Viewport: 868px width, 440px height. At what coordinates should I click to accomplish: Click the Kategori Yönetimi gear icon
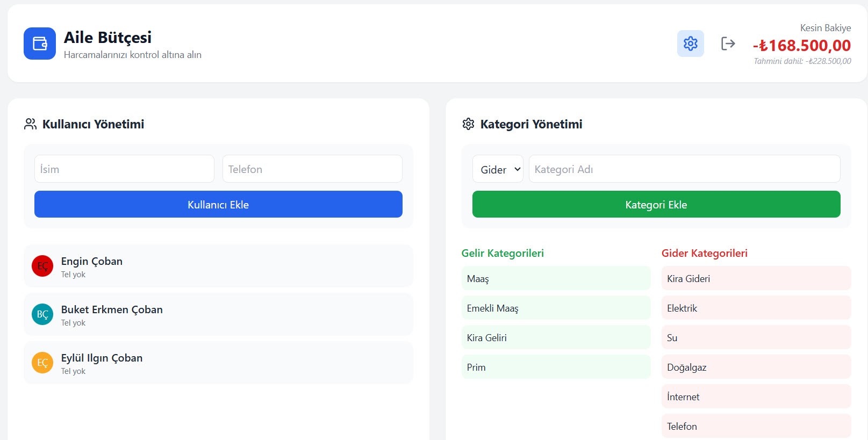tap(468, 124)
